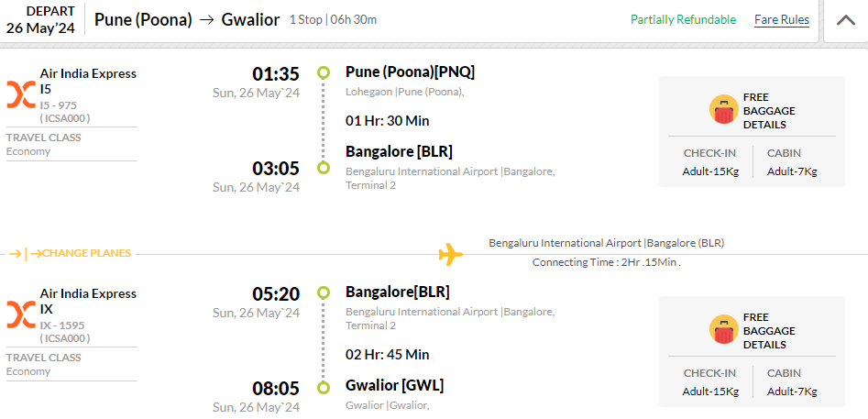Click the Partially Refundable label

pos(683,20)
